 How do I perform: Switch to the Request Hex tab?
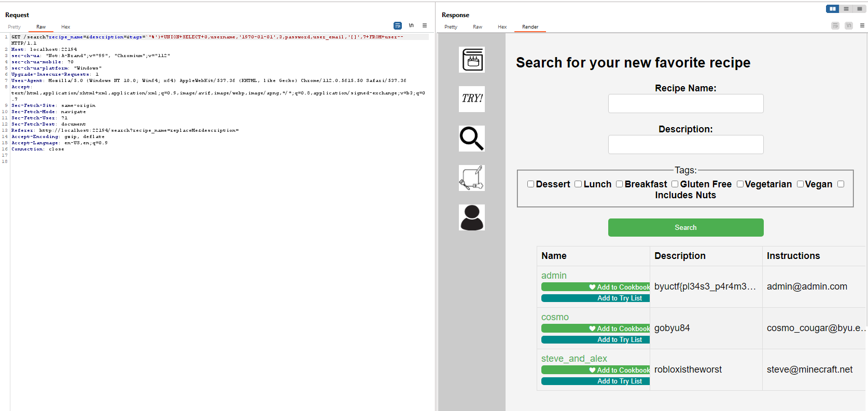click(66, 27)
